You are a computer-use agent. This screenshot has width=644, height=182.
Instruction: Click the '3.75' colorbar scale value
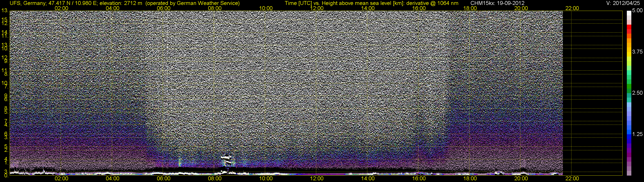point(637,52)
